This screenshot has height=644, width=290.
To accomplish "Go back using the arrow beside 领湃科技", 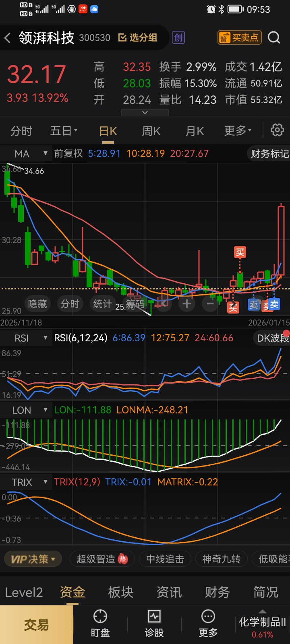I will tap(7, 38).
